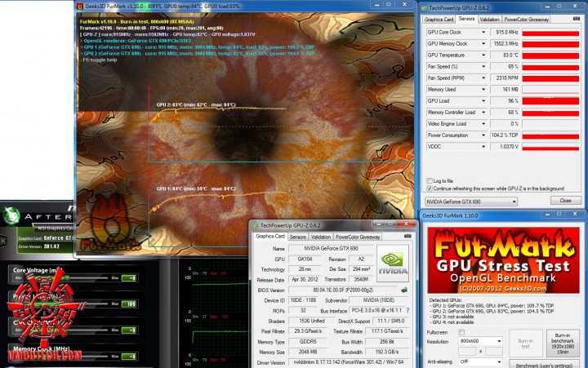Viewport: 588px width, 368px height.
Task: Click the question mark beside Bus Interface
Action: [408, 310]
